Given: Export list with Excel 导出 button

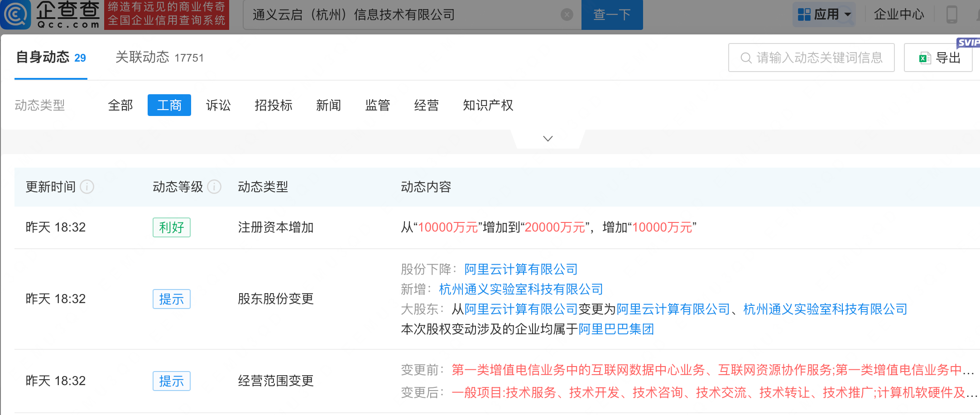Looking at the screenshot, I should point(938,58).
